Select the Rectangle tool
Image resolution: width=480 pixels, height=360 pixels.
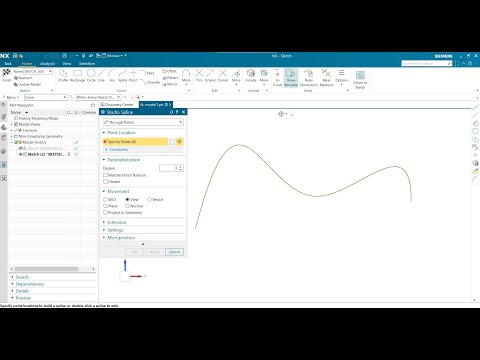77,75
